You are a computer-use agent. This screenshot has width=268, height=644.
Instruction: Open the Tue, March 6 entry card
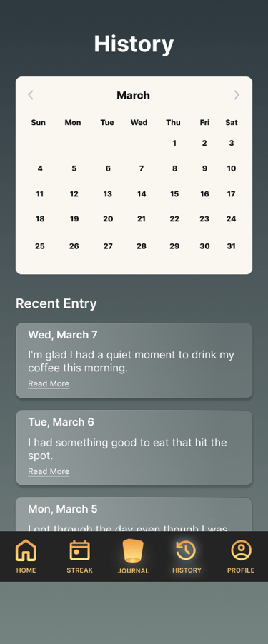pos(134,448)
